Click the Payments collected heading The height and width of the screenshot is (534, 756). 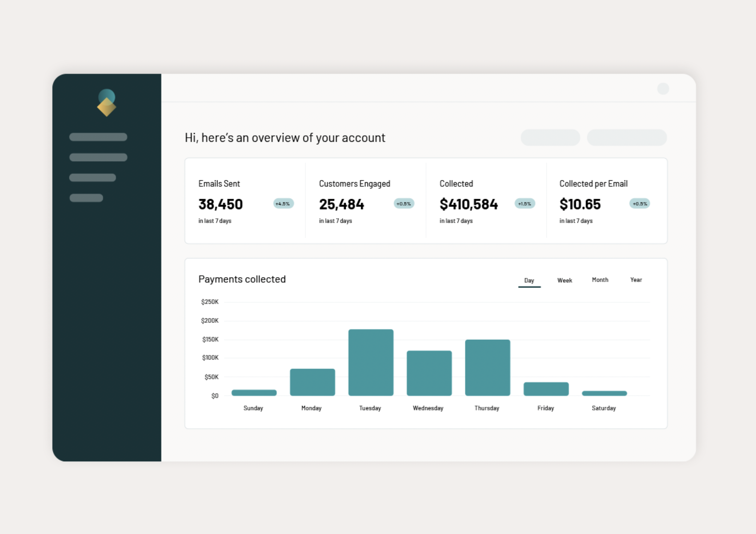pos(242,279)
